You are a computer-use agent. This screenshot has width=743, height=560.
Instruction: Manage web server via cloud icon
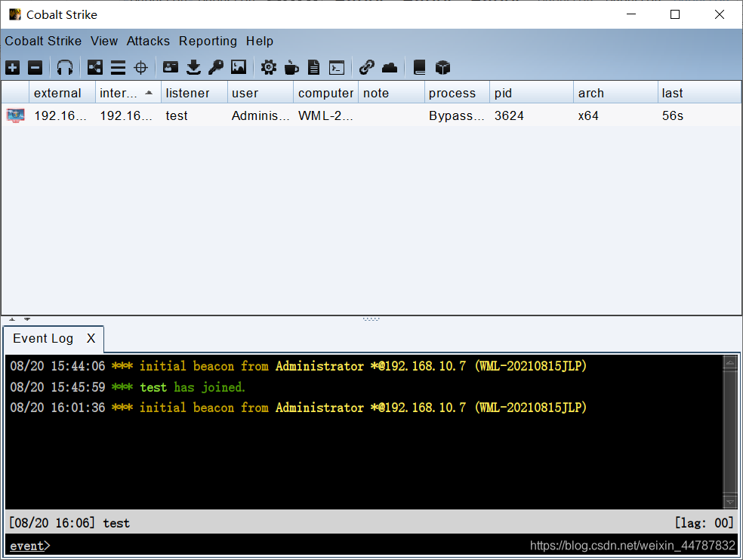(390, 68)
